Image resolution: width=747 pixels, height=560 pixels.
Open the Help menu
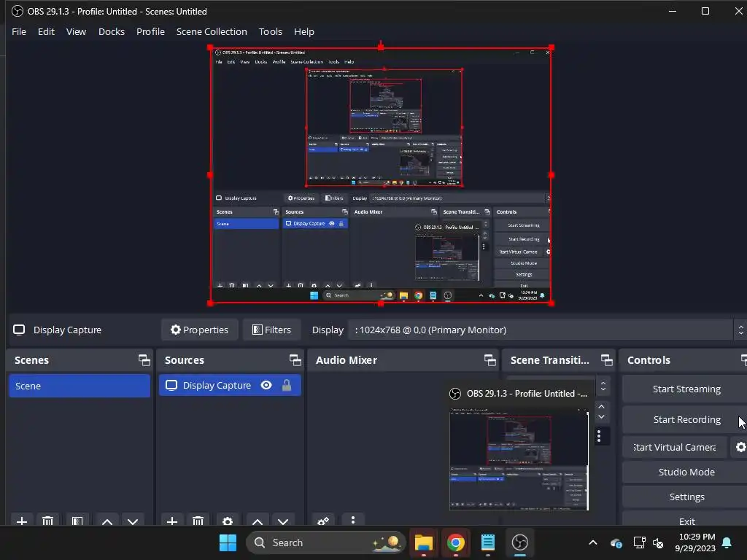tap(304, 31)
